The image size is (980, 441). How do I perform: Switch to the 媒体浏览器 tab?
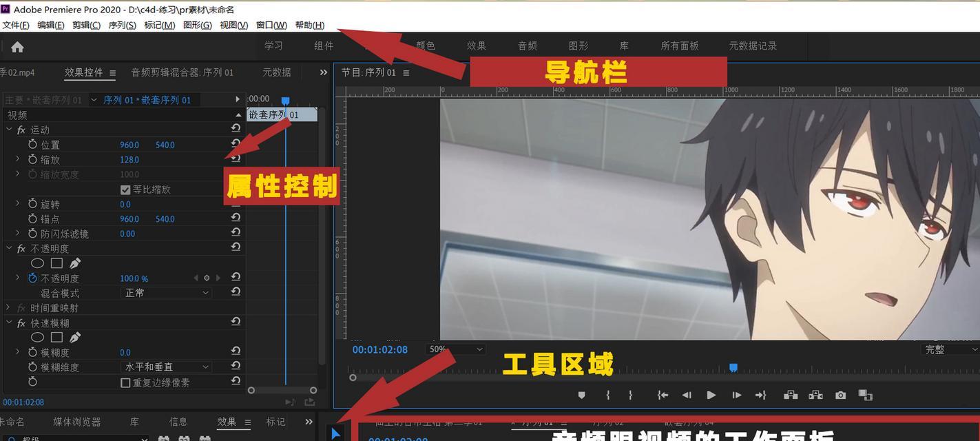(76, 422)
